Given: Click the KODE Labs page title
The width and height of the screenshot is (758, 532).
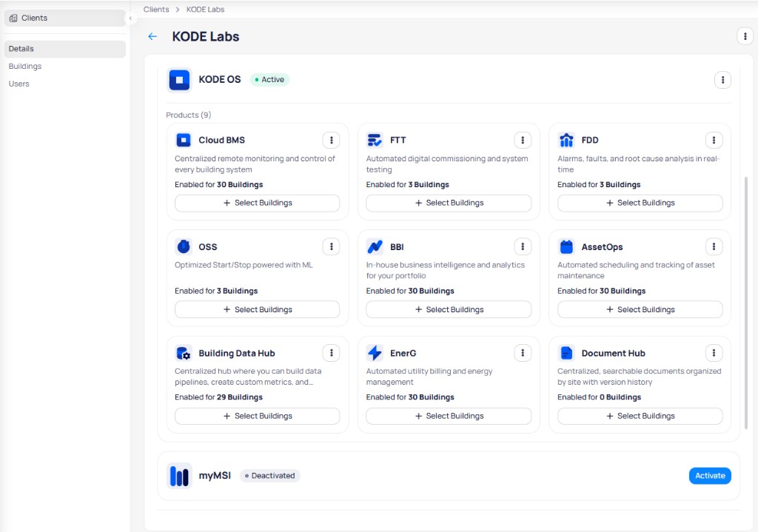Looking at the screenshot, I should (206, 37).
